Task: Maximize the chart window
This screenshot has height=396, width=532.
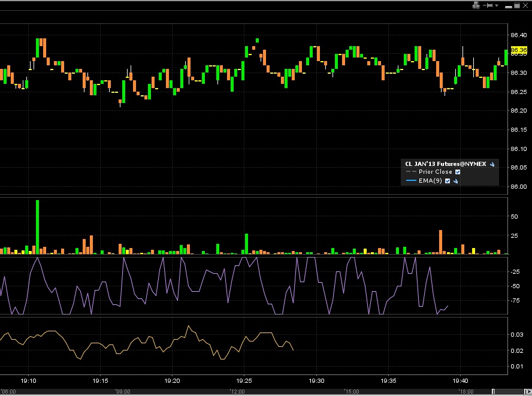Action: pyautogui.click(x=518, y=5)
